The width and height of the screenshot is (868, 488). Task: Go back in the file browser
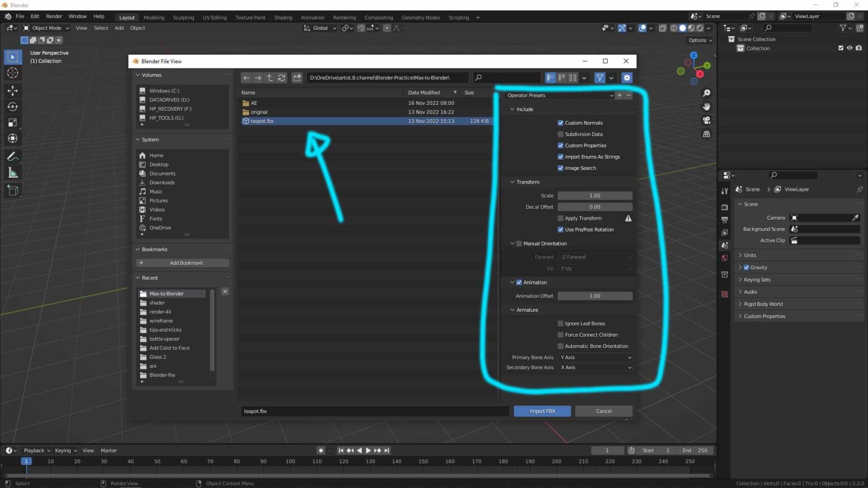coord(246,78)
